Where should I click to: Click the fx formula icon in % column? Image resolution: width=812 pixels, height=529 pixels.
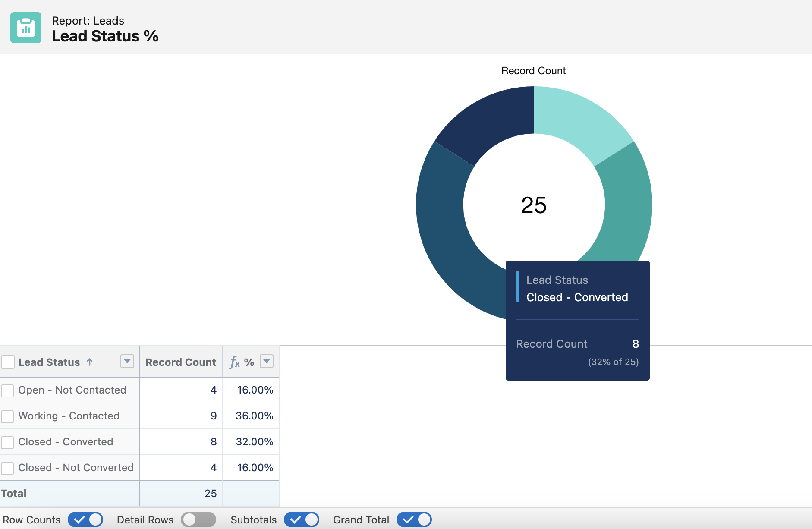[235, 362]
